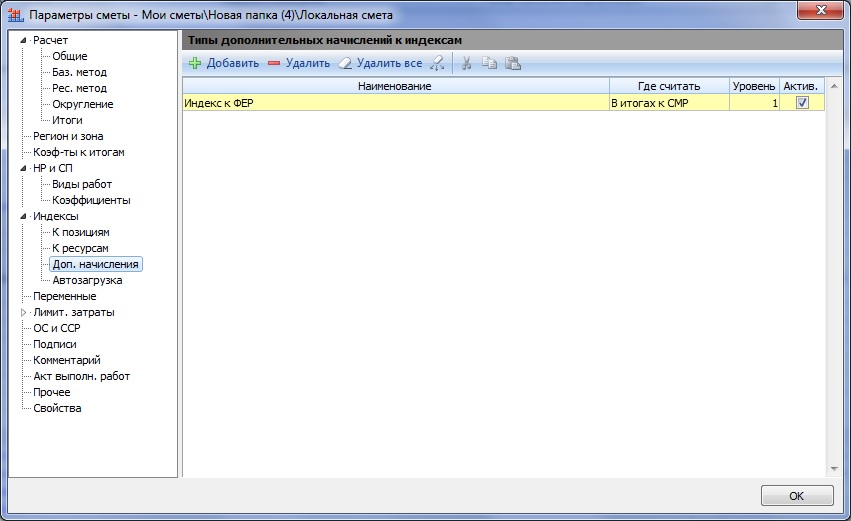The width and height of the screenshot is (851, 521).
Task: Click the level value 1 cell
Action: (754, 103)
